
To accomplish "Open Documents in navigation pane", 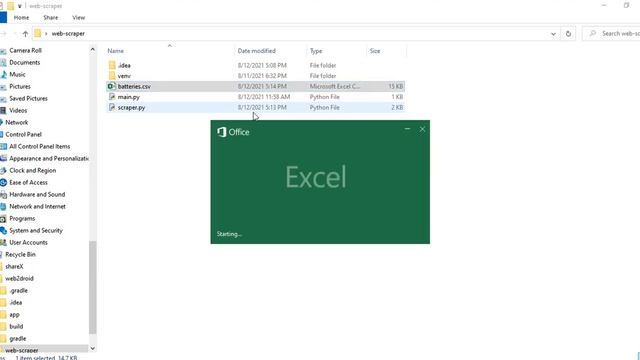I will [24, 62].
